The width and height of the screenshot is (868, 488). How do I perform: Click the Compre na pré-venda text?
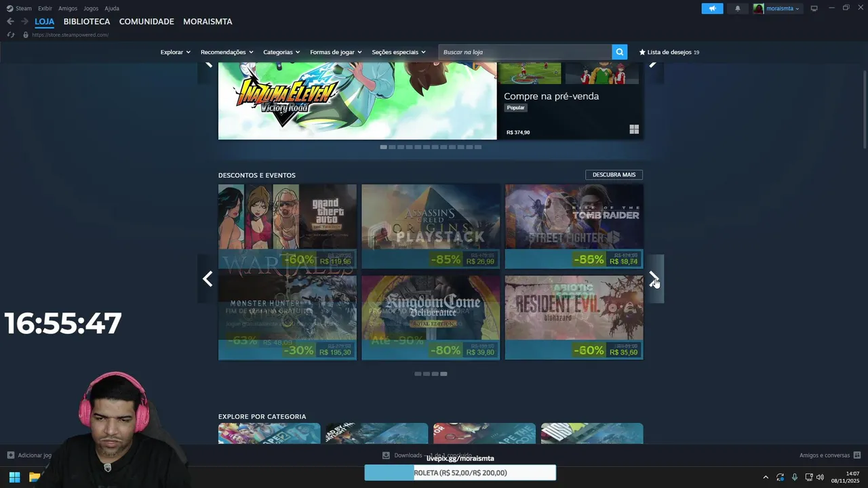click(x=551, y=96)
